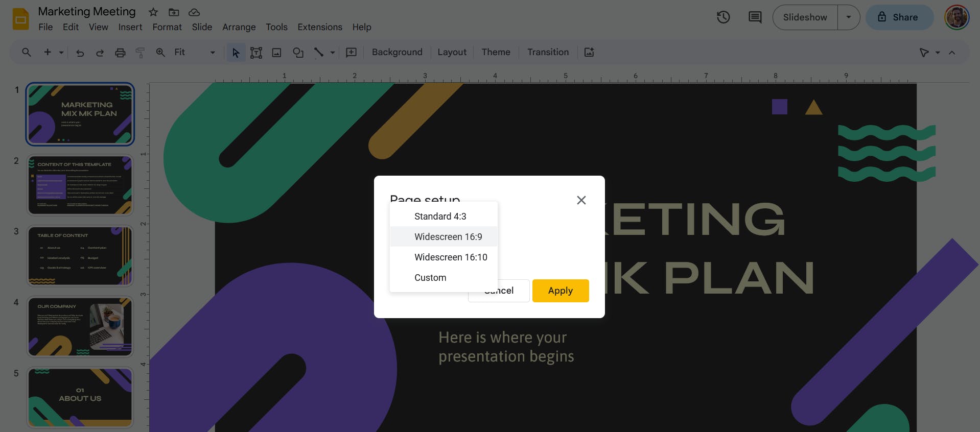980x432 pixels.
Task: Click the Cancel button in dialog
Action: pyautogui.click(x=499, y=291)
